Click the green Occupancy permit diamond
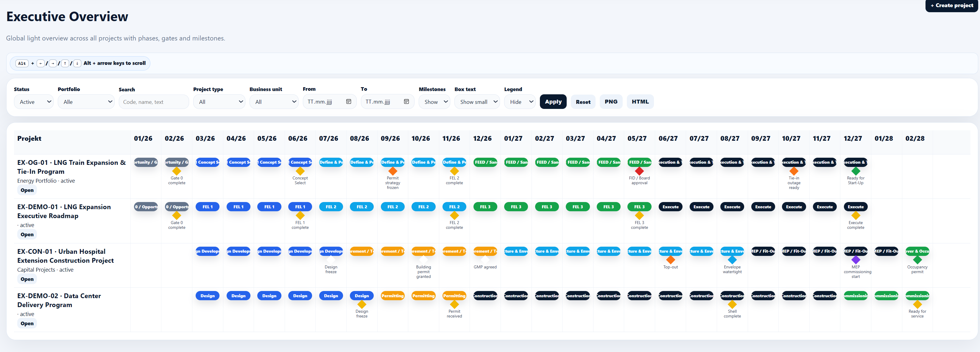The width and height of the screenshot is (980, 352). coord(917,260)
